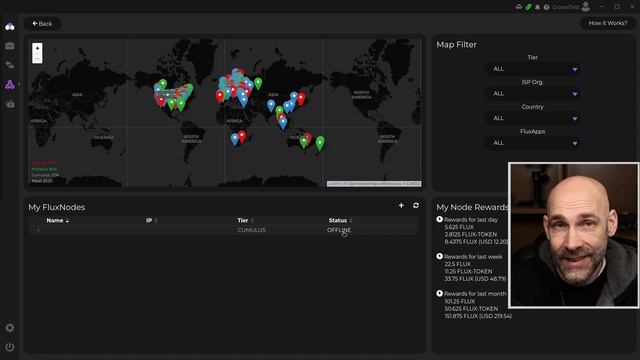Click the Rewards for last day entry
The image size is (640, 360).
point(471,220)
